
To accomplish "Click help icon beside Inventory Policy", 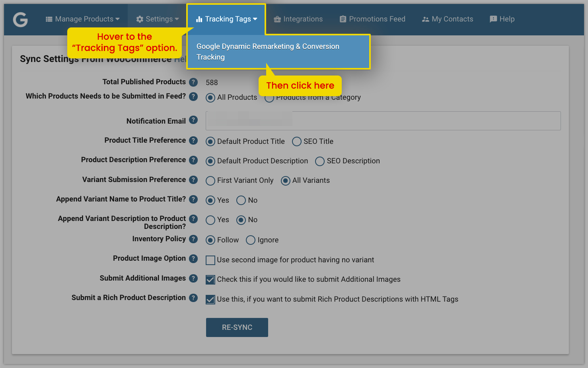I will pyautogui.click(x=193, y=239).
